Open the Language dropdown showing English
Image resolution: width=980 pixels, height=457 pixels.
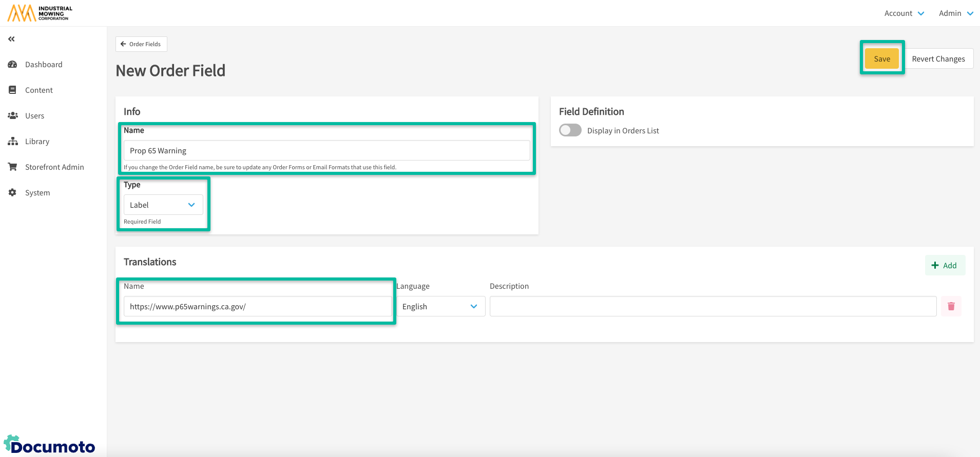[440, 306]
